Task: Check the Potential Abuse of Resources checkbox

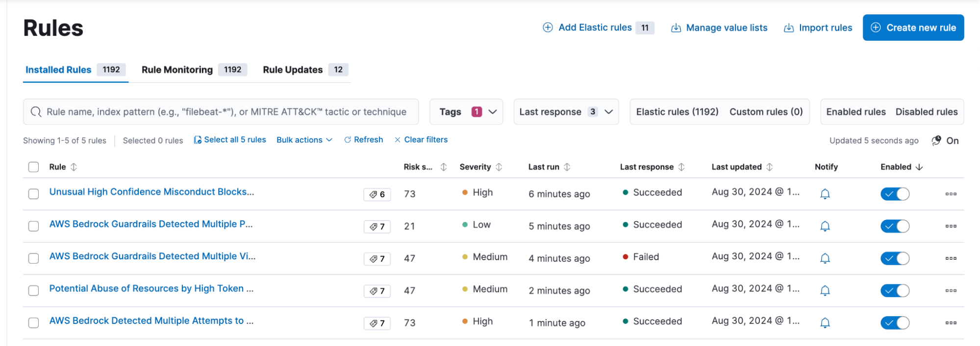Action: 33,291
